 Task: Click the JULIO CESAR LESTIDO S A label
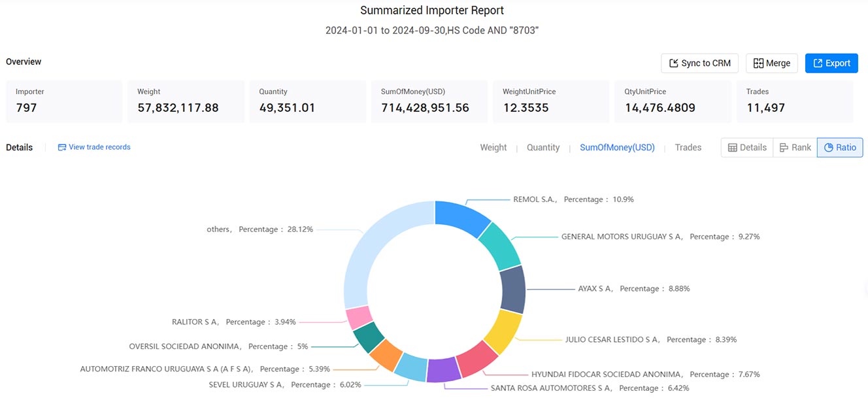(651, 339)
